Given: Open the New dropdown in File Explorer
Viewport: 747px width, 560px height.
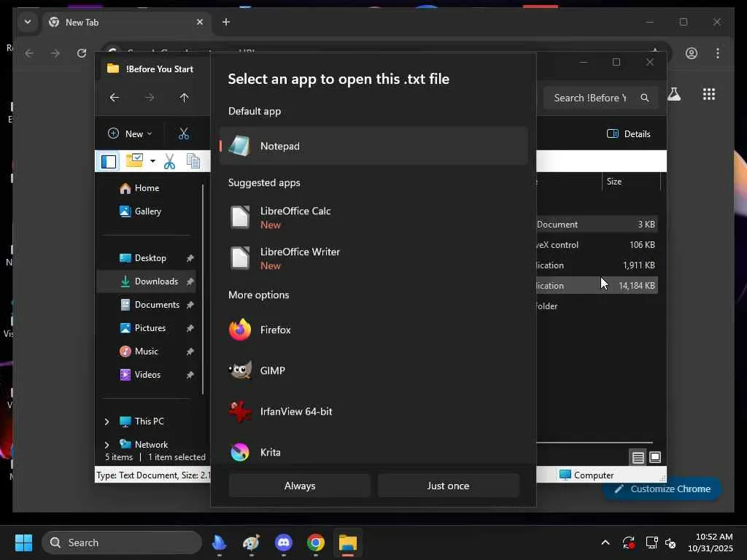Looking at the screenshot, I should point(130,134).
